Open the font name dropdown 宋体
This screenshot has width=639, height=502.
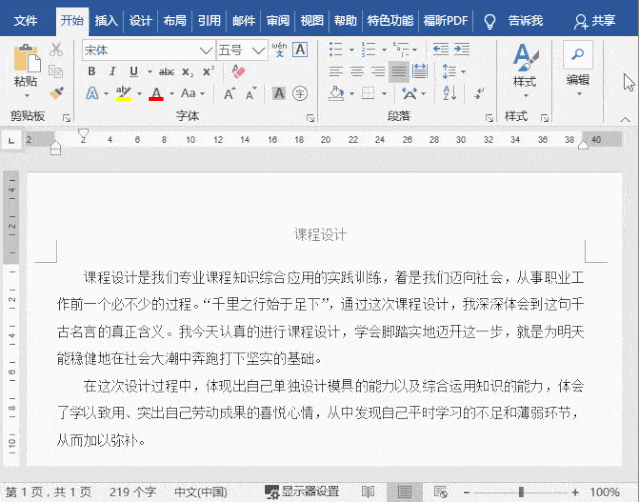point(206,49)
